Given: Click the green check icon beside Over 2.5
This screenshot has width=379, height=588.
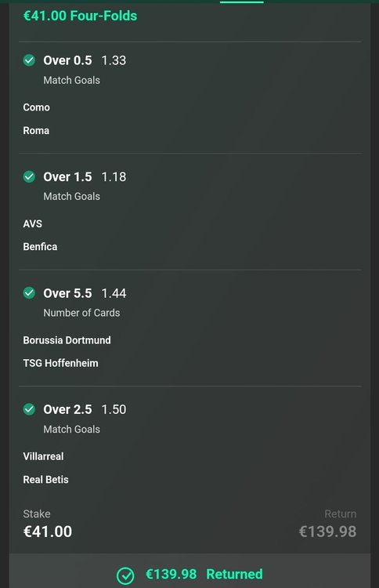Looking at the screenshot, I should pyautogui.click(x=29, y=408).
